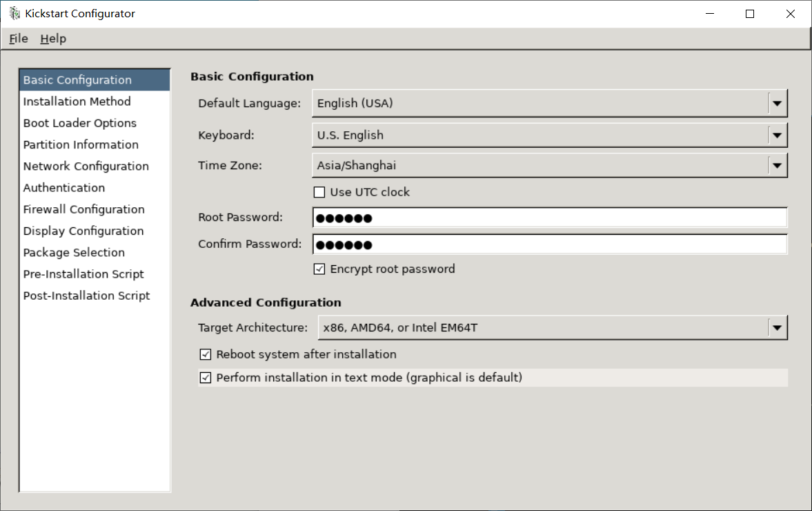Open the Help menu
Viewport: 812px width, 511px height.
pyautogui.click(x=53, y=39)
